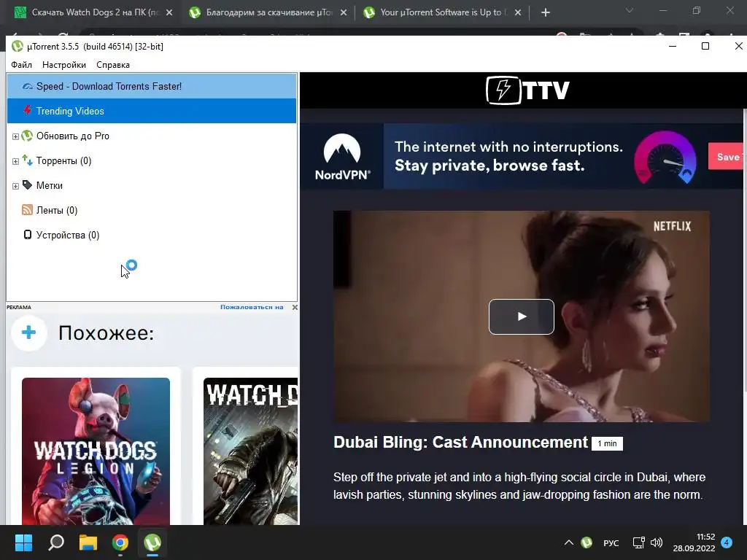Open the Справка menu

(x=113, y=65)
